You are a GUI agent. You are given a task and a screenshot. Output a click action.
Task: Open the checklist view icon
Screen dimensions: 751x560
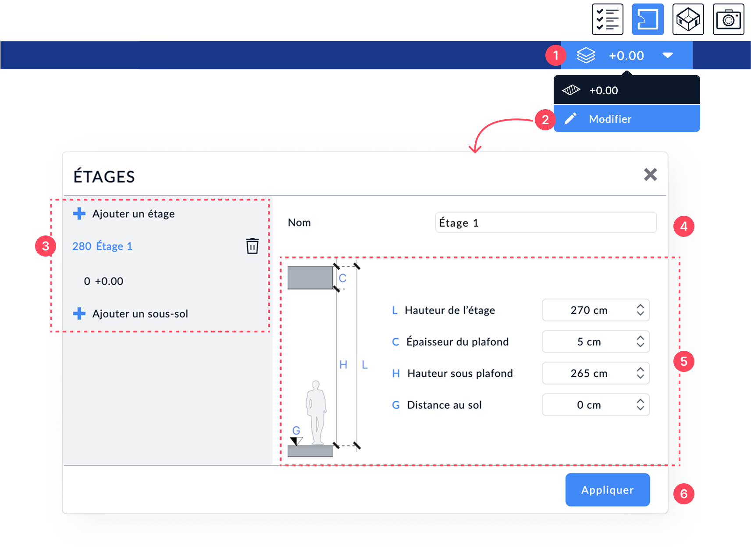(607, 19)
